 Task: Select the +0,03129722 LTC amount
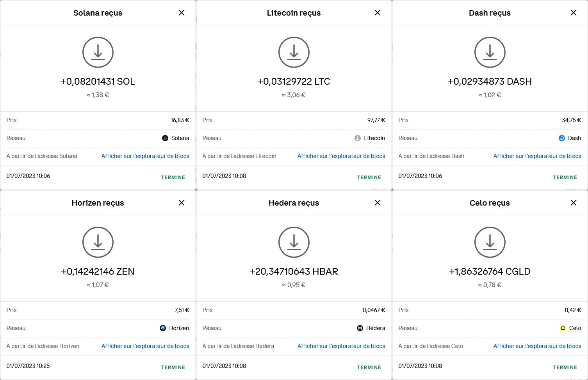(x=294, y=82)
